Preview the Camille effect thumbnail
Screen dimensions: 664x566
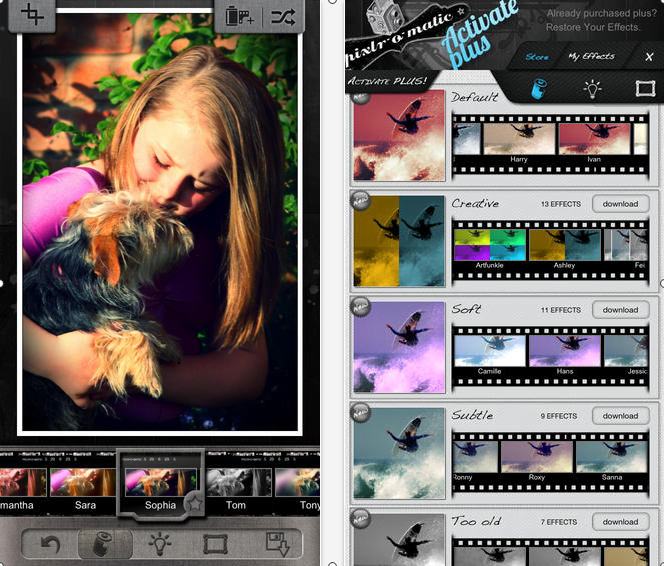(490, 351)
